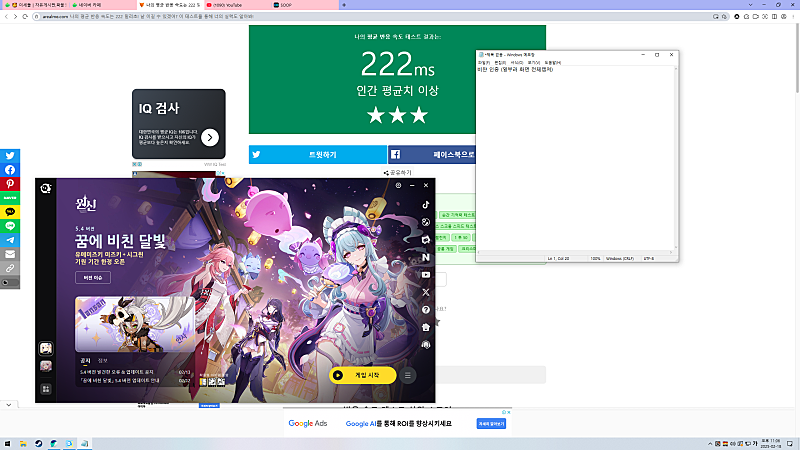The height and width of the screenshot is (450, 800).
Task: Open File Explorer from the taskbar
Action: [x=23, y=443]
